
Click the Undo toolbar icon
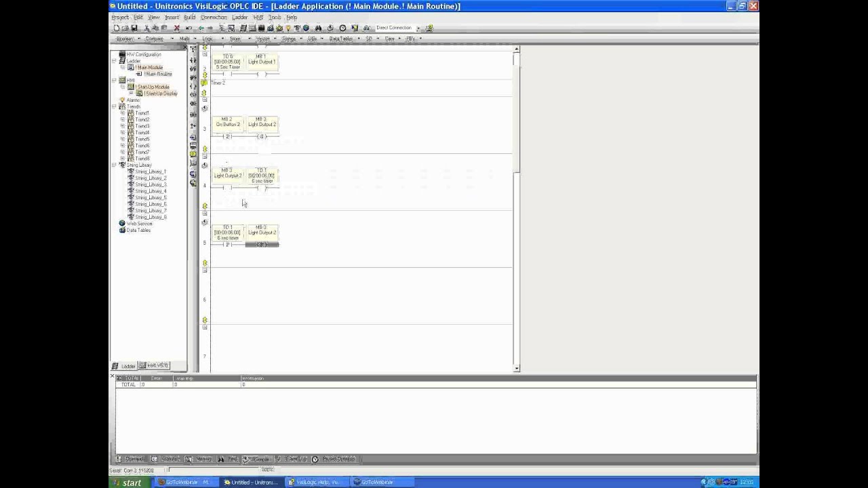(189, 28)
